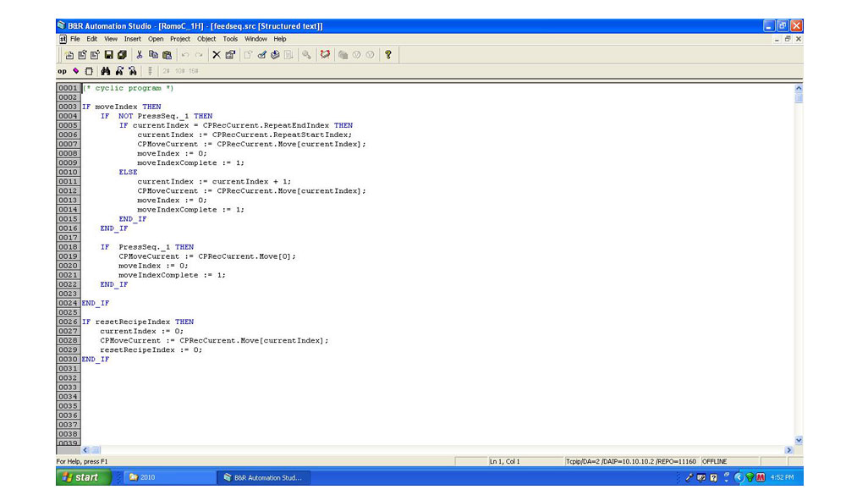Click the 'op' operator toolbar icon

(62, 71)
